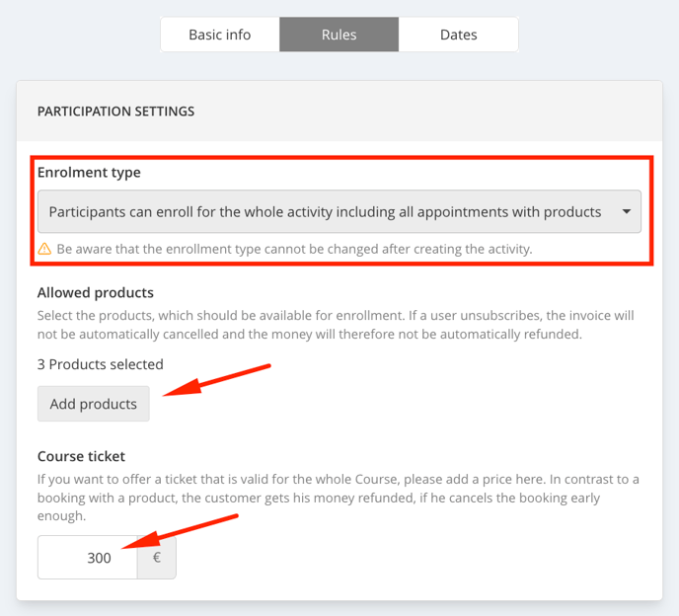
Task: Open the Enrolment type dropdown
Action: [339, 211]
